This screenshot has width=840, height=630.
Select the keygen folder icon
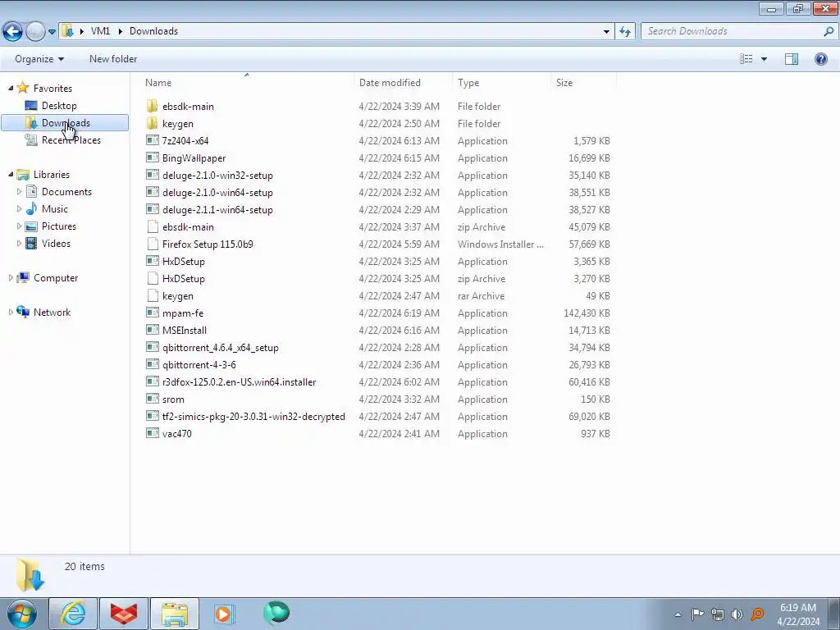[152, 123]
